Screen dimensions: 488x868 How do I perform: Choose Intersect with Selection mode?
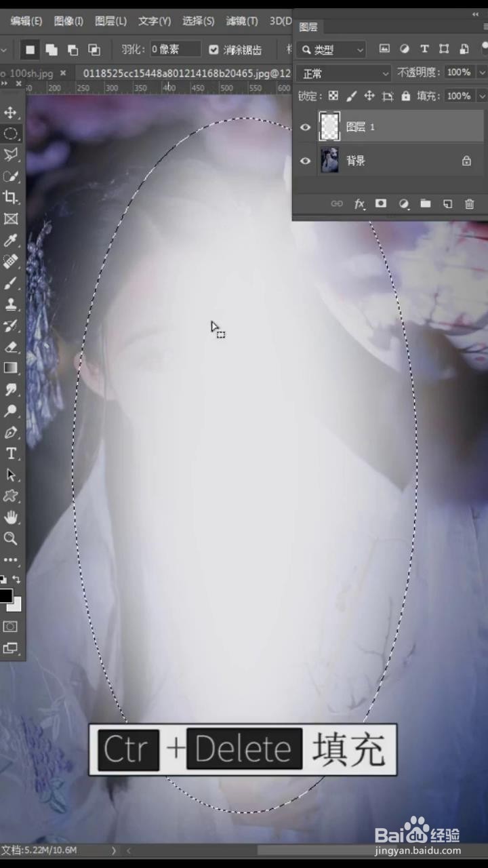[x=94, y=50]
